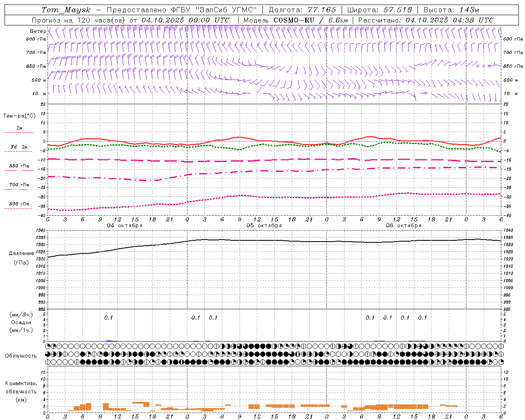Click the station name Tom_Maysk
The height and width of the screenshot is (420, 525).
click(66, 10)
